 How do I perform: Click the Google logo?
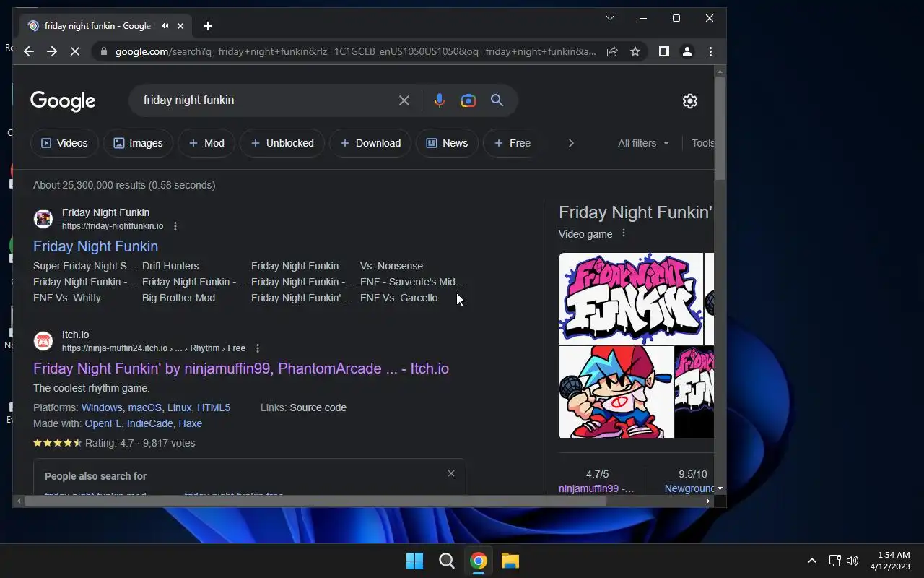(63, 101)
